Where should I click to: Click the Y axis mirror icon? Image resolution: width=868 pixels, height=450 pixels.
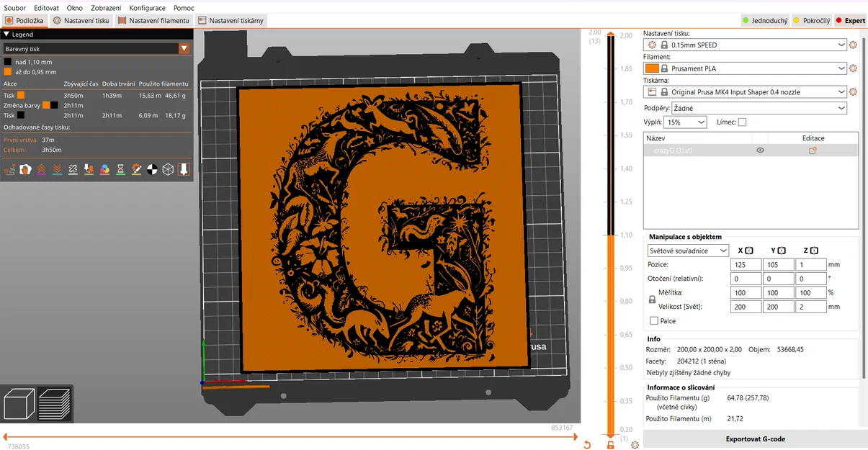tap(782, 251)
